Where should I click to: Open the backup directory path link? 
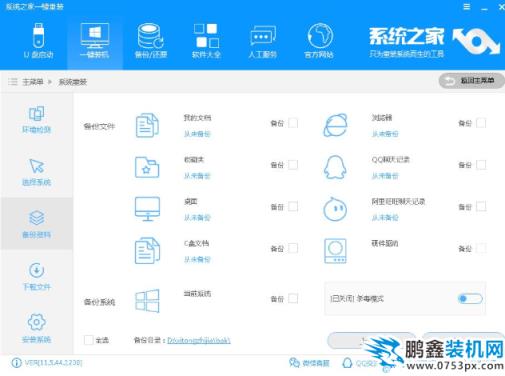[x=199, y=340]
